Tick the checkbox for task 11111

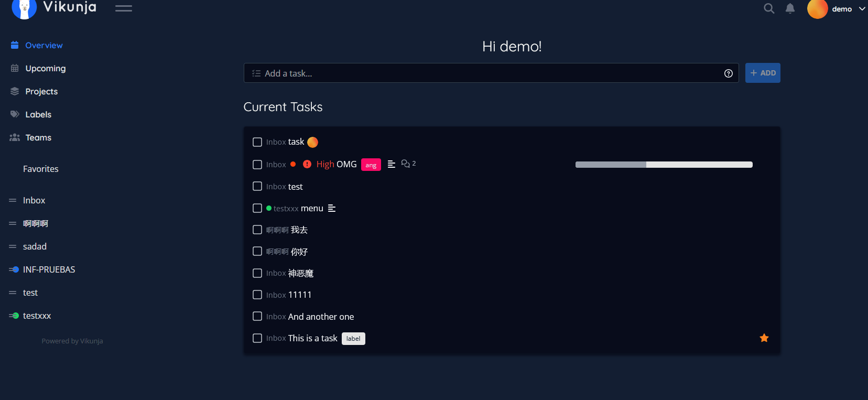(x=257, y=295)
